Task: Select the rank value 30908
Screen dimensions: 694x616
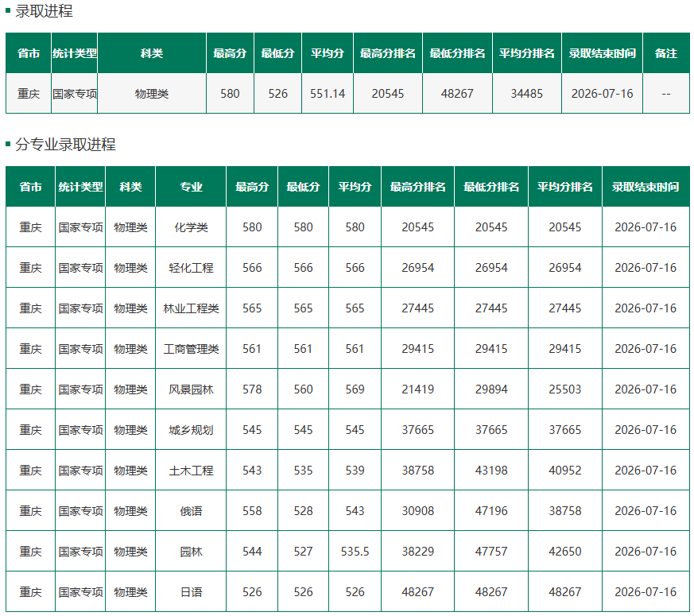Action: (x=417, y=511)
